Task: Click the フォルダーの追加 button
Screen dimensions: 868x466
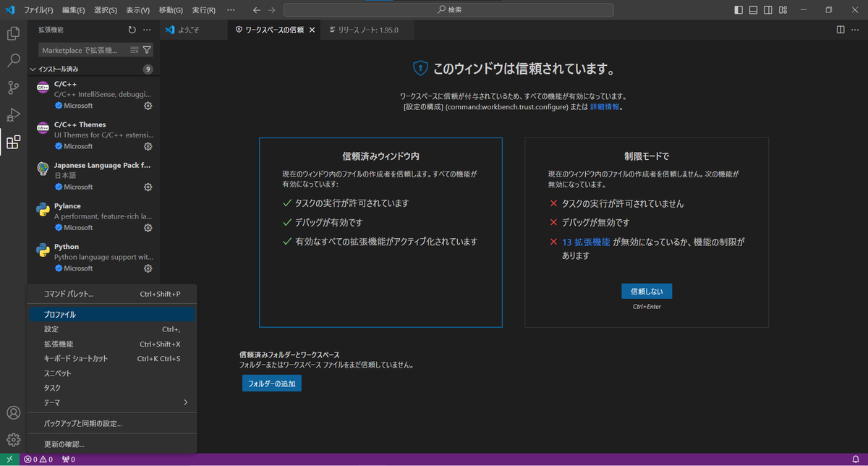Action: pos(272,384)
